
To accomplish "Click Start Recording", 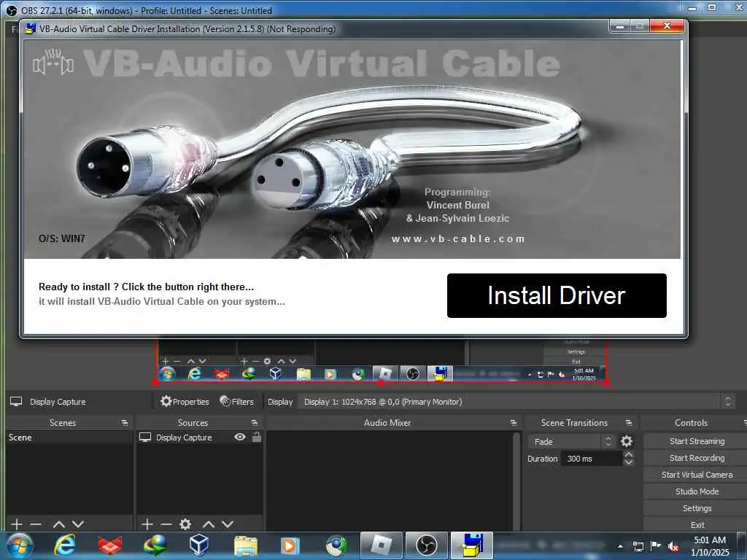I will tap(697, 458).
